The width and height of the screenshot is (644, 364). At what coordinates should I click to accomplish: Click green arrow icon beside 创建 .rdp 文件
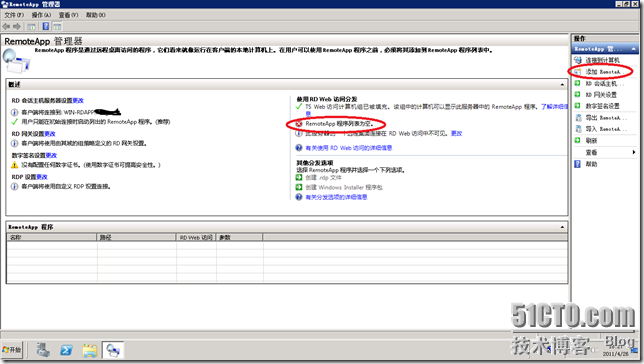click(299, 177)
